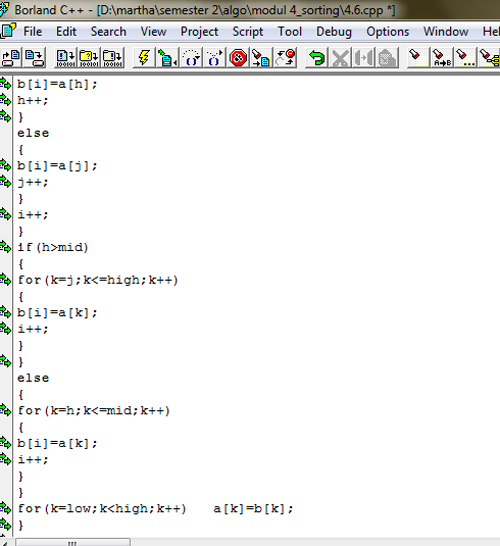This screenshot has width=500, height=546.
Task: Click the Copy toolbar icon
Action: pyautogui.click(x=364, y=57)
